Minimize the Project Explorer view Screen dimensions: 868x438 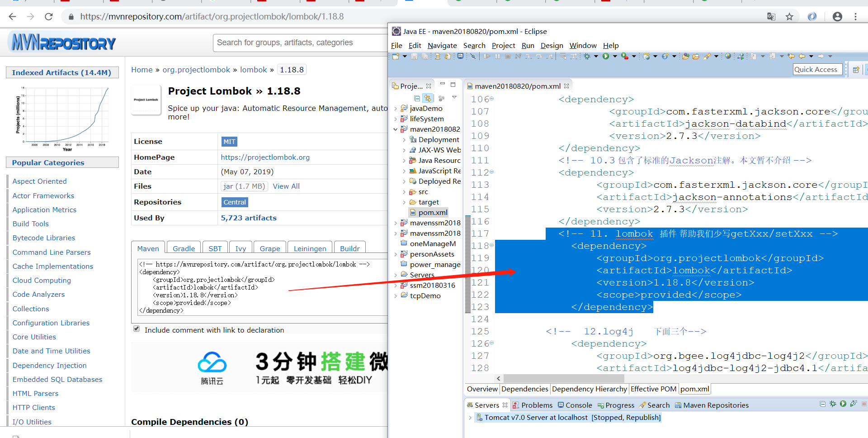(x=443, y=84)
